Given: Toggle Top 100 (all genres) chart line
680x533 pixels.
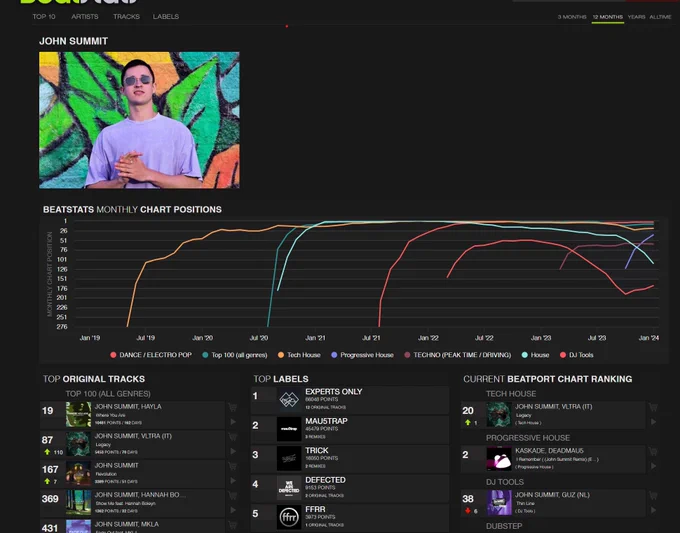Looking at the screenshot, I should coord(235,355).
